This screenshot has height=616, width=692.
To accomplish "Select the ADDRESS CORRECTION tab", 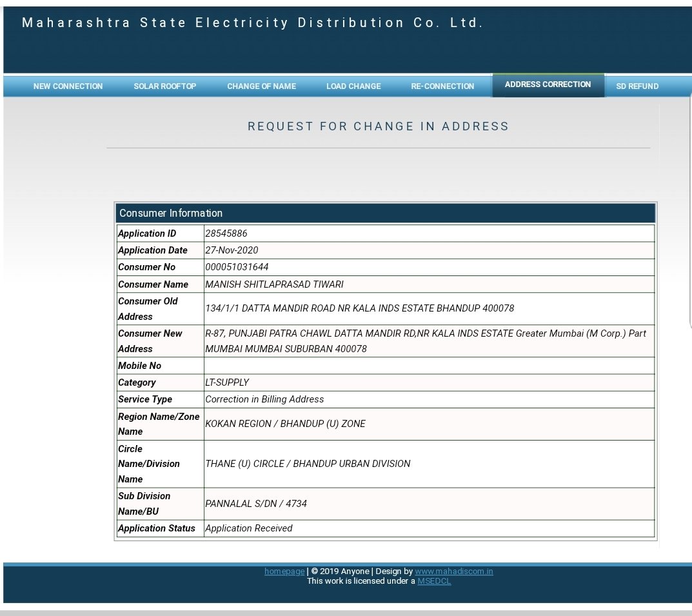I will pos(548,84).
